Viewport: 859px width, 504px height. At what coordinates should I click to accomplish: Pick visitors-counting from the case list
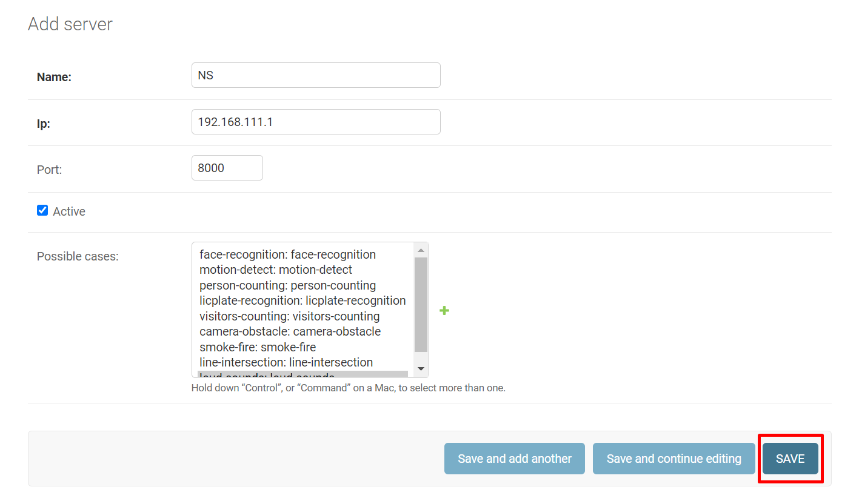click(x=289, y=316)
